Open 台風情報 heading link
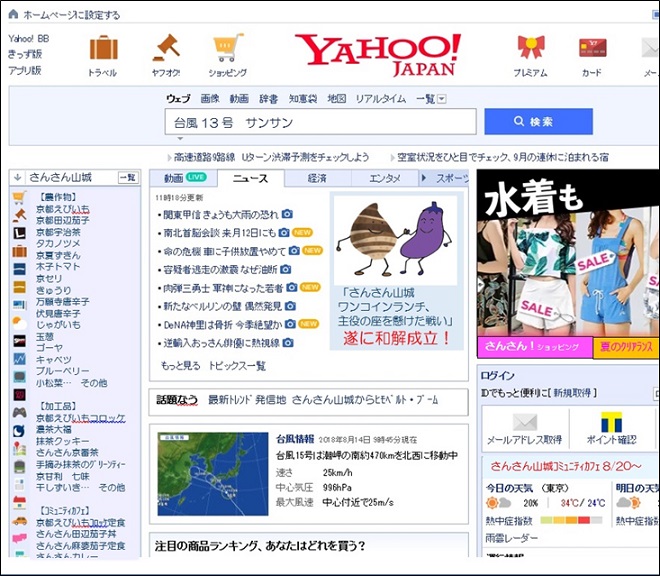The image size is (660, 576). click(x=295, y=439)
